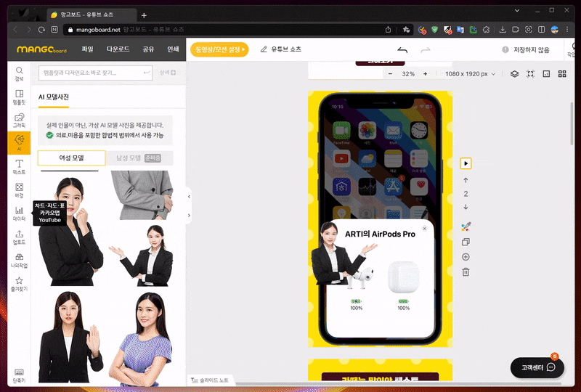Edit the 유튜브 쇼츠 title
The height and width of the screenshot is (392, 581).
[285, 49]
